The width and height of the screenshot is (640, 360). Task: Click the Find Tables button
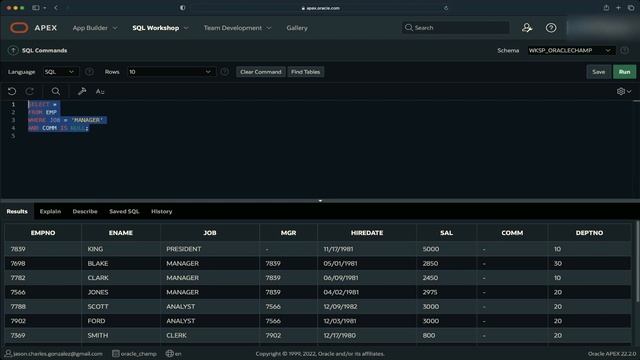pos(306,72)
